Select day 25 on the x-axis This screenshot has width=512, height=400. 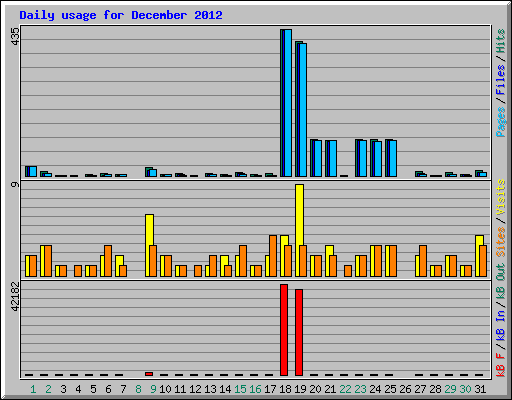click(390, 389)
